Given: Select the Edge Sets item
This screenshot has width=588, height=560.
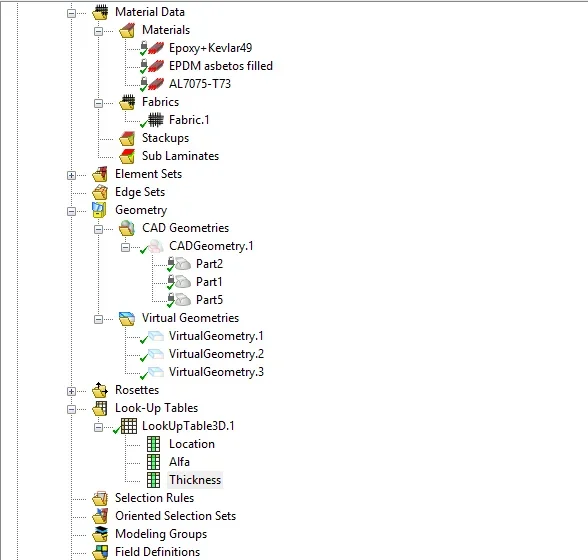Looking at the screenshot, I should [x=140, y=192].
